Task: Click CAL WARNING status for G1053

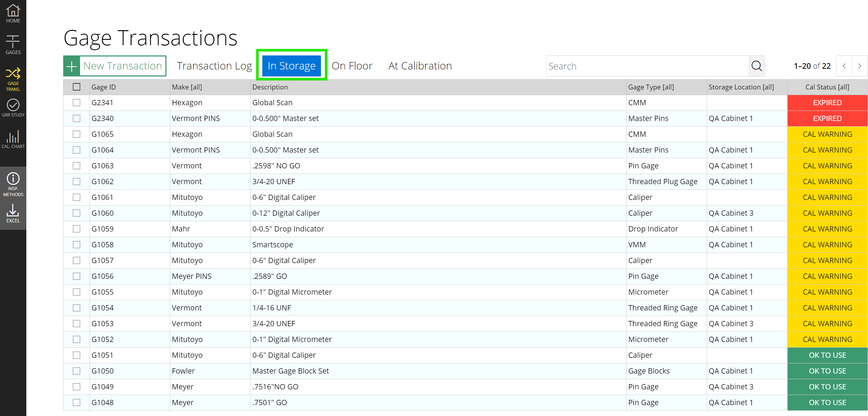Action: (827, 324)
